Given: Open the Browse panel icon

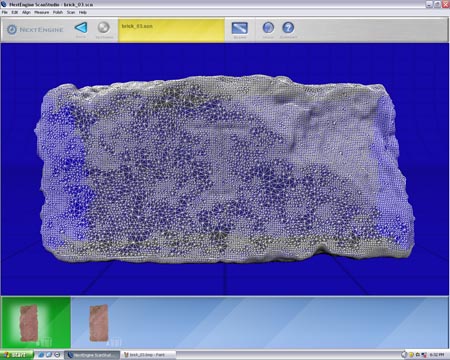Looking at the screenshot, I should [240, 28].
